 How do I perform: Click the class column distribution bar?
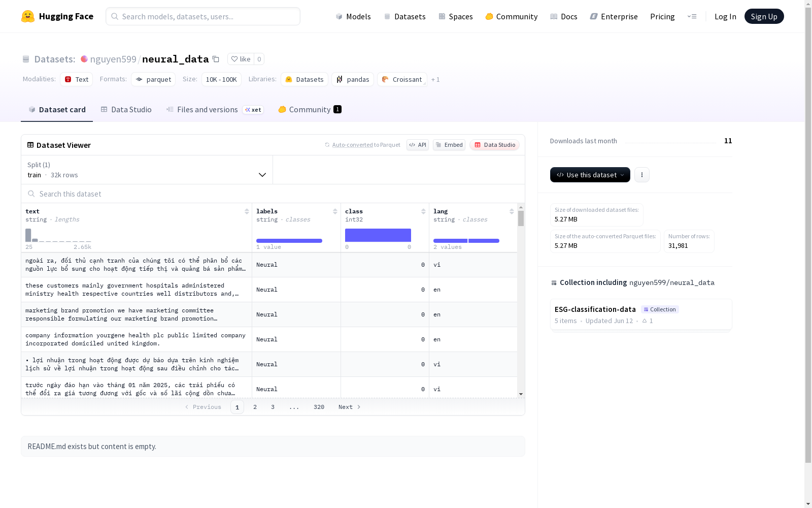(378, 235)
